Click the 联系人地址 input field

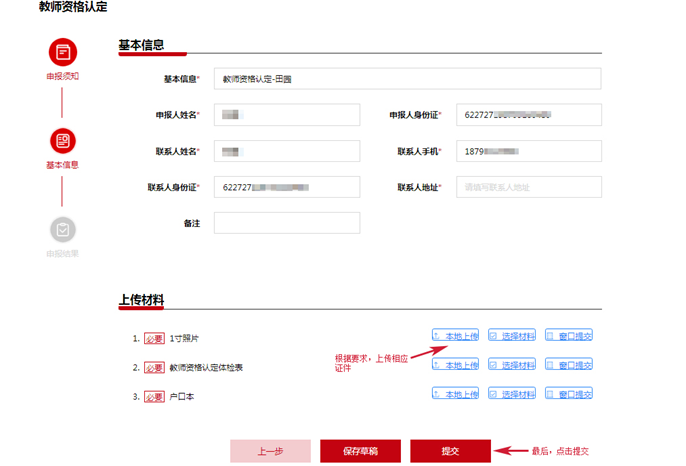click(528, 187)
